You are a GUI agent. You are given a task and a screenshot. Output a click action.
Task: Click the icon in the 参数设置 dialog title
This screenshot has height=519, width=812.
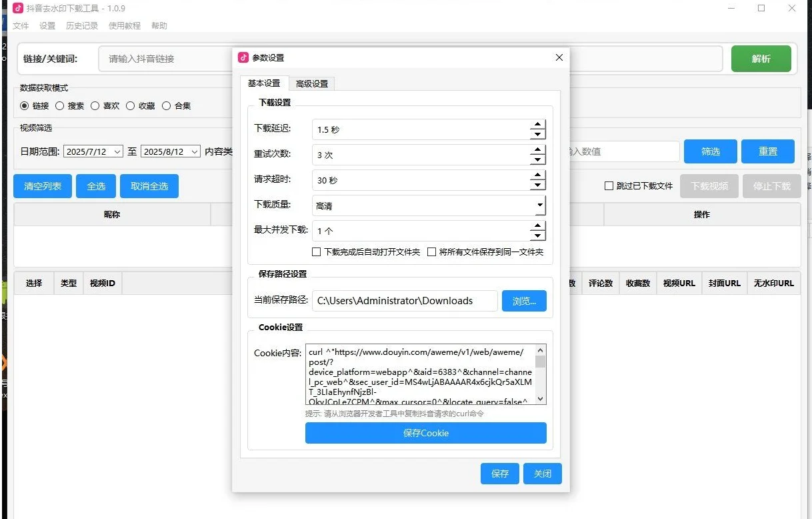pyautogui.click(x=243, y=57)
